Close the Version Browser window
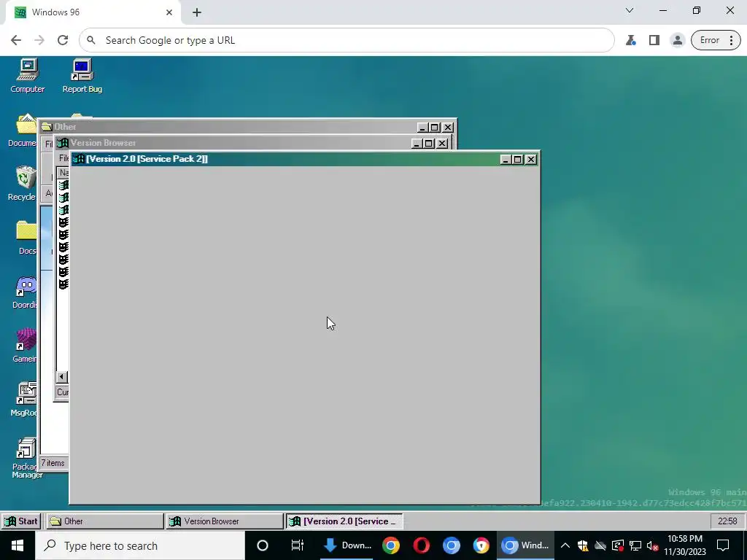747x560 pixels. pos(442,144)
